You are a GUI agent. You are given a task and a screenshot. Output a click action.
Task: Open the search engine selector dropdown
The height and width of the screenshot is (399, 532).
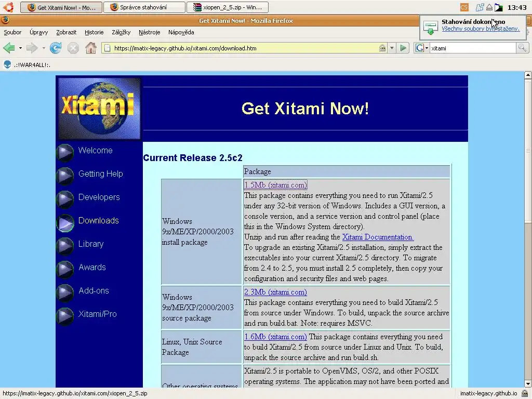click(x=427, y=48)
